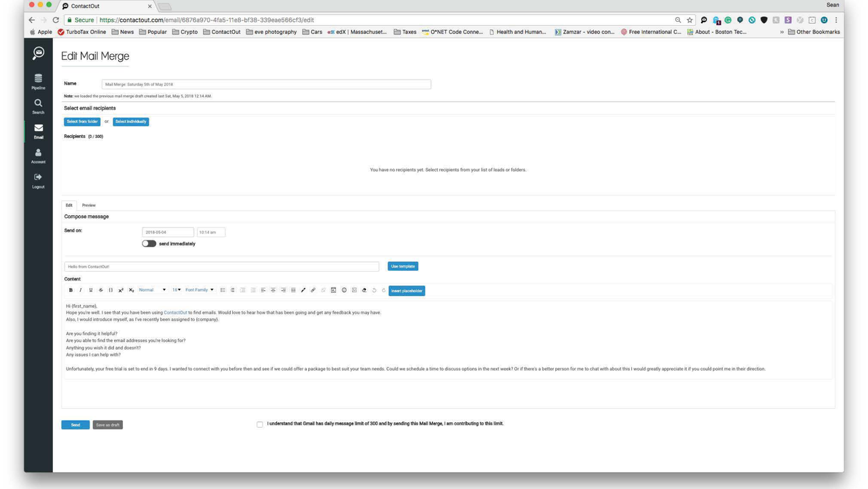Viewport: 868px width, 489px height.
Task: Open the Pipeline section in the sidebar
Action: tap(38, 81)
